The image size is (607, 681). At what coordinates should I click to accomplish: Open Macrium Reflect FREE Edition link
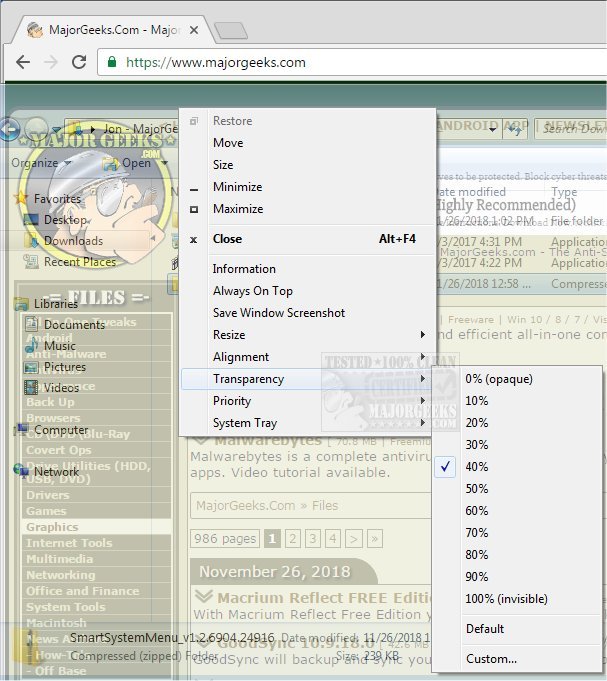point(324,598)
